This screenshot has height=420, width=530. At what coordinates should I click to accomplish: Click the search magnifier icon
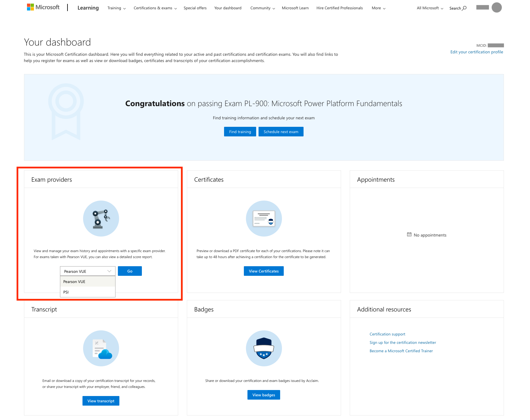464,8
